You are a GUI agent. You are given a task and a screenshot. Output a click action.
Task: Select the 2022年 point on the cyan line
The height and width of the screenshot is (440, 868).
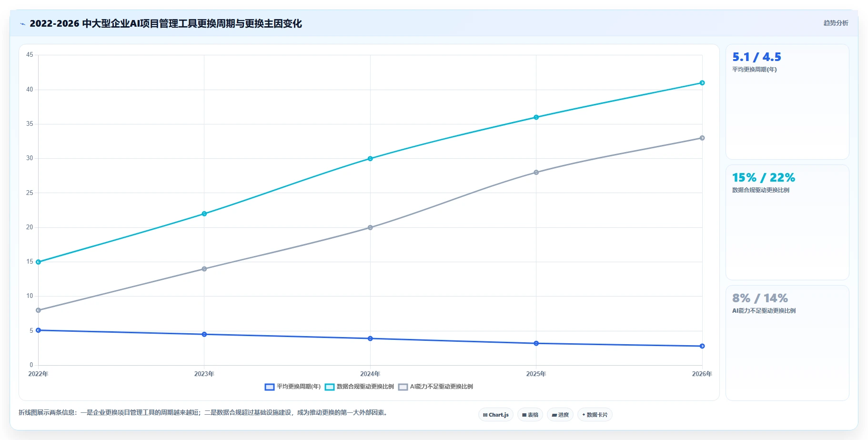(x=39, y=262)
